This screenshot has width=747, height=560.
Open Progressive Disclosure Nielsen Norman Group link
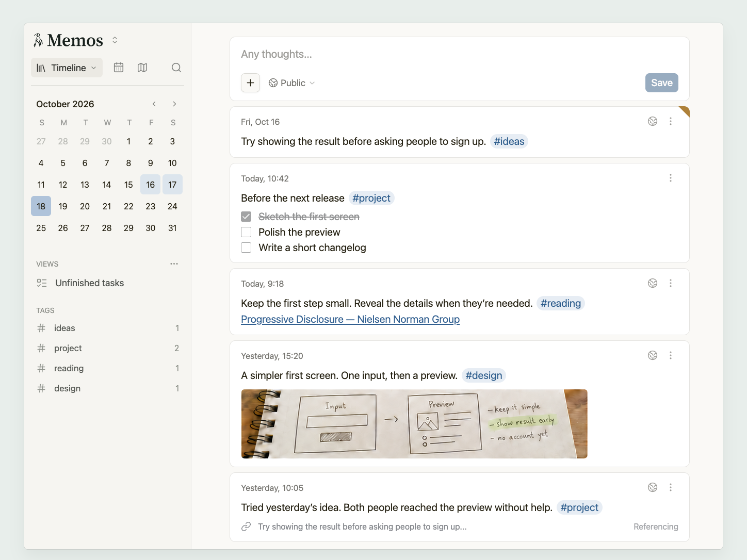[x=350, y=319]
